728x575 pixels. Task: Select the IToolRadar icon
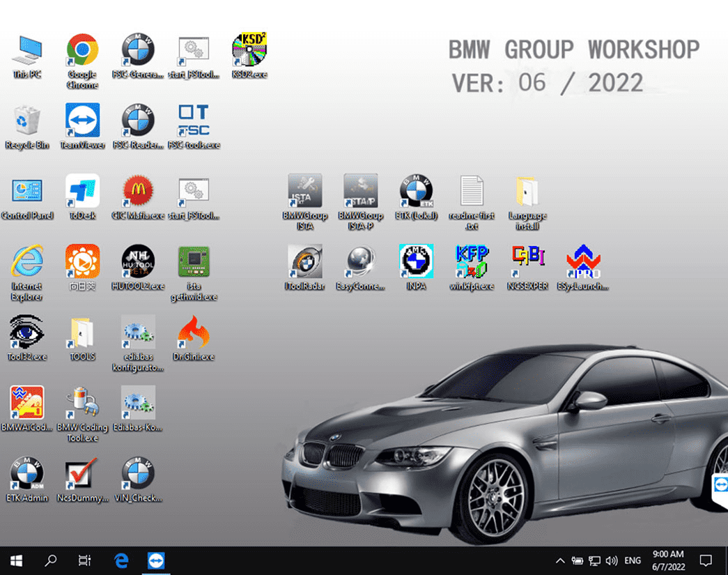pos(305,268)
